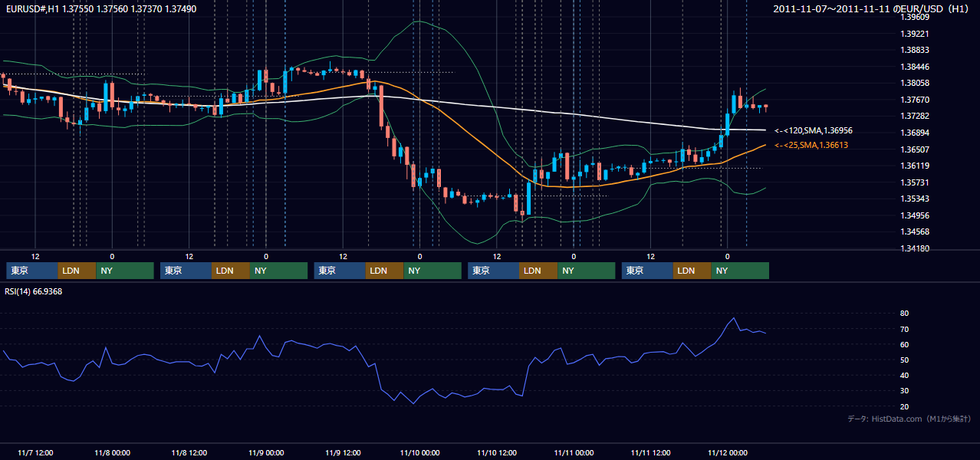The height and width of the screenshot is (460, 980).
Task: Click the 11/8 12:00 time axis label
Action: (189, 453)
